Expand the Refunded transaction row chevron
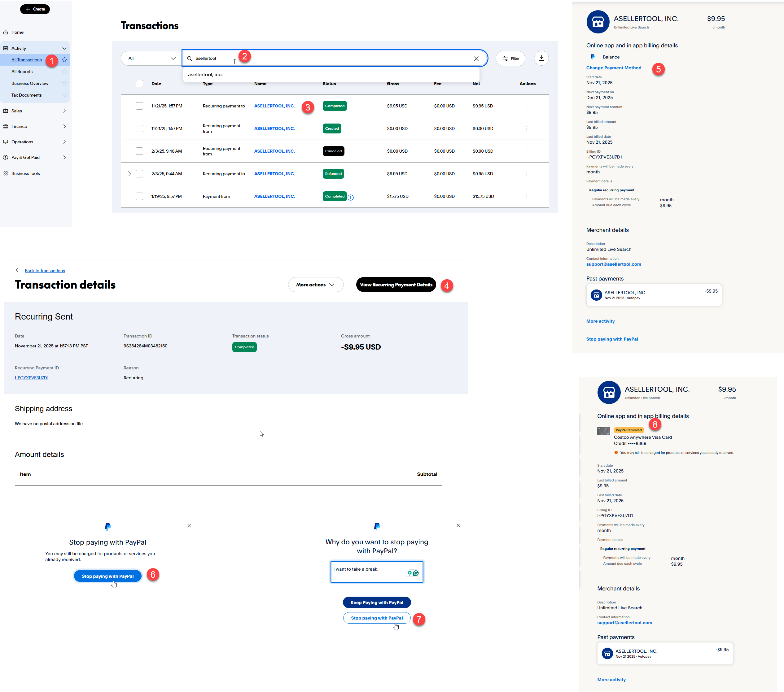This screenshot has width=784, height=692. click(130, 174)
